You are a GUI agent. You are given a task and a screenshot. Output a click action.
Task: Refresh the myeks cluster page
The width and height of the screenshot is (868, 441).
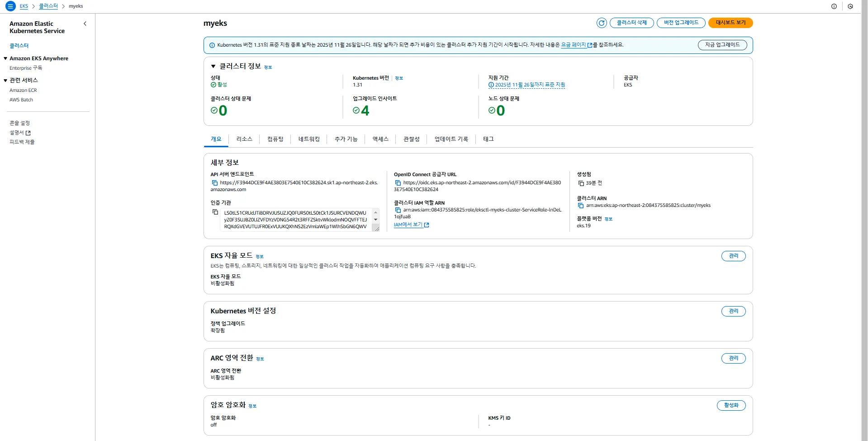tap(602, 23)
